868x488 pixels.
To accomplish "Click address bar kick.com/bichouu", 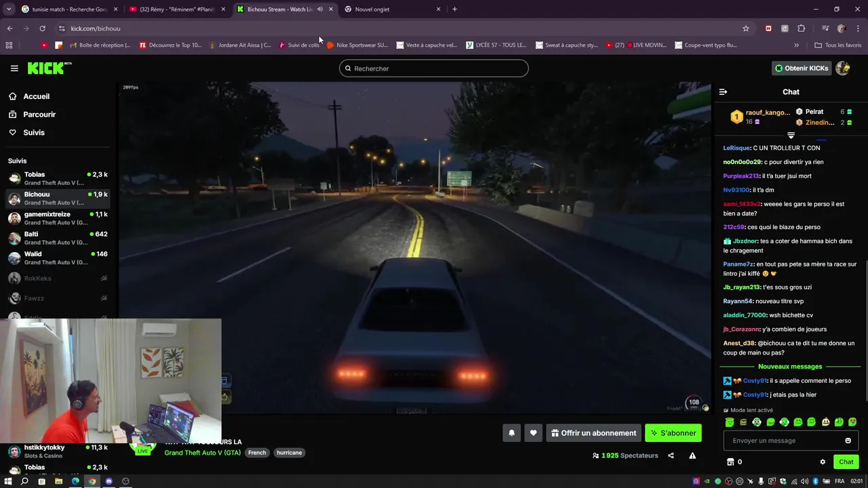I will (x=96, y=28).
